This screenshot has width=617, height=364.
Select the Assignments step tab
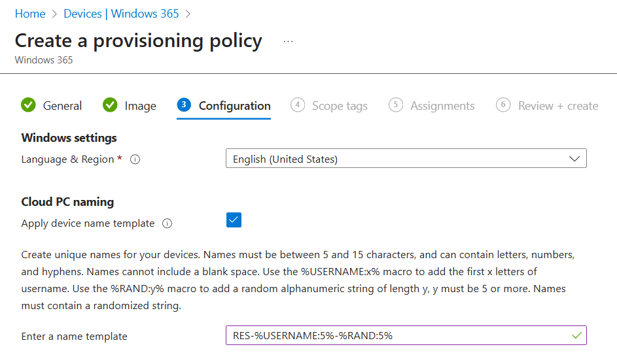tap(442, 106)
